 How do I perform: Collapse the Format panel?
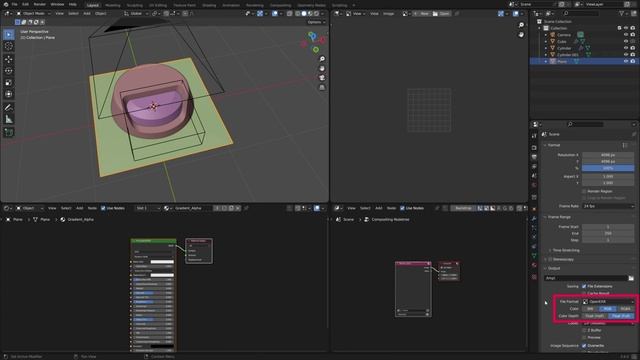coord(553,145)
